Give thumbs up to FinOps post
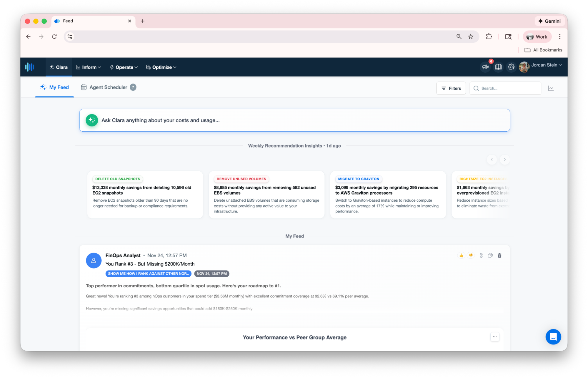588x378 pixels. pyautogui.click(x=461, y=256)
